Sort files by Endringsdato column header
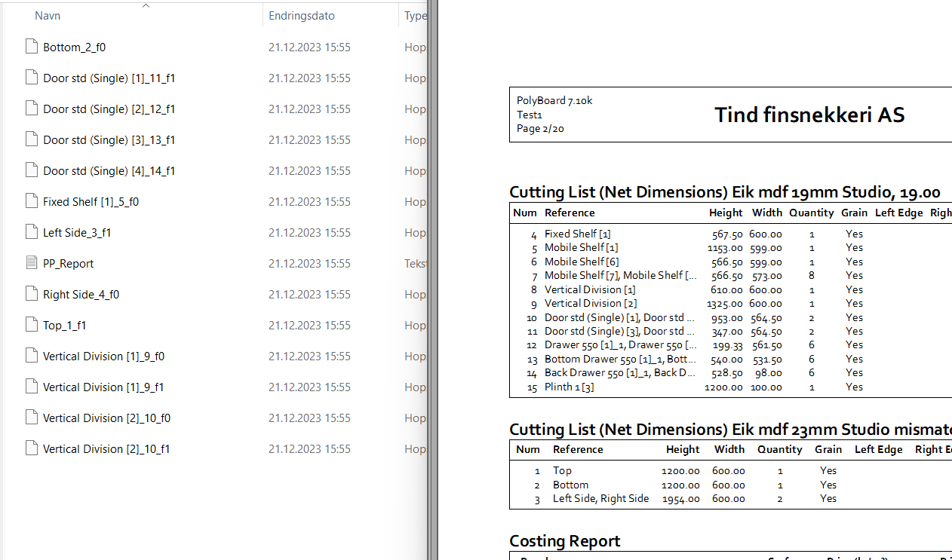 [302, 16]
